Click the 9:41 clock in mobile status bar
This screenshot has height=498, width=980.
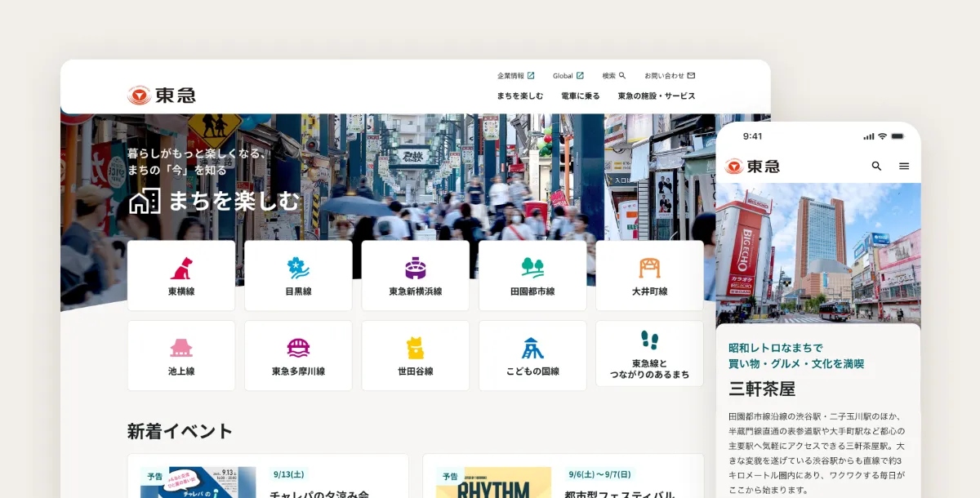752,136
